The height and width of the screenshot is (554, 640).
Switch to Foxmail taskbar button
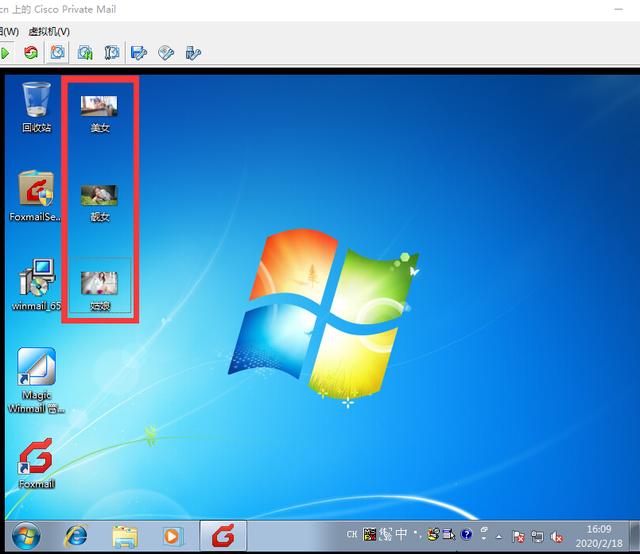coord(223,536)
